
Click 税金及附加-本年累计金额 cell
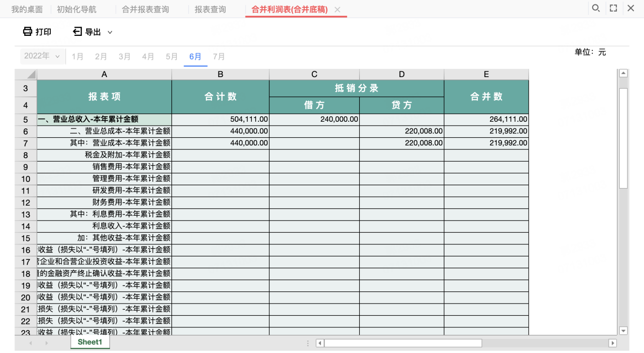tap(104, 155)
